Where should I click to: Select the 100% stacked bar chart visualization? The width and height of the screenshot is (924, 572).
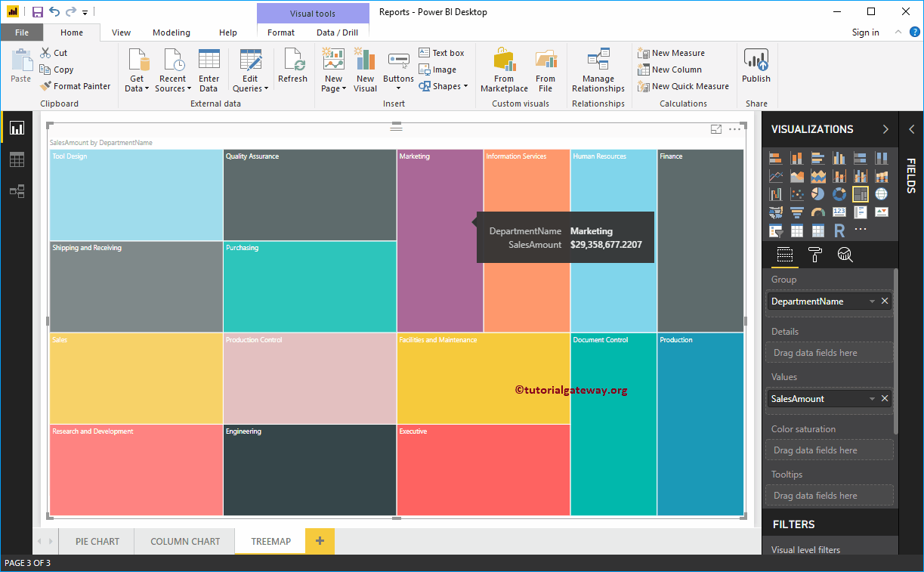tap(861, 158)
